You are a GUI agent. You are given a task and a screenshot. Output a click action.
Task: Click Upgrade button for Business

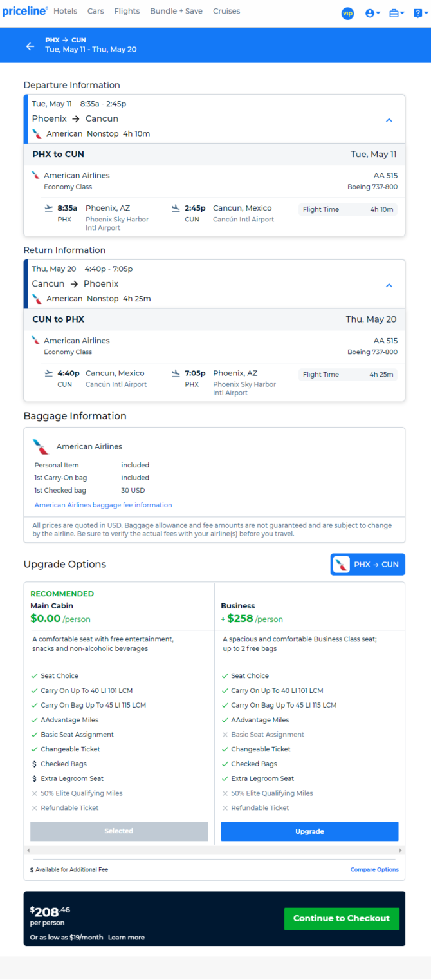(309, 831)
